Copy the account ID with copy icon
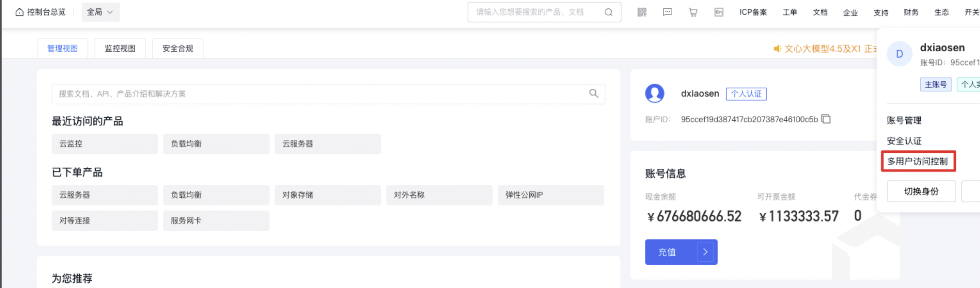The height and width of the screenshot is (288, 980). [x=826, y=119]
